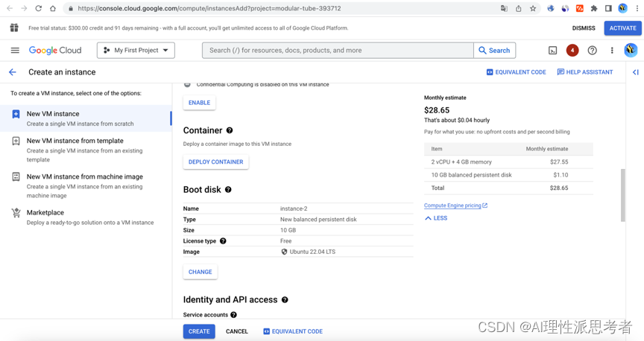Screen dimensions: 644x341
Task: Click the page's vertical scrollbar
Action: (x=623, y=195)
